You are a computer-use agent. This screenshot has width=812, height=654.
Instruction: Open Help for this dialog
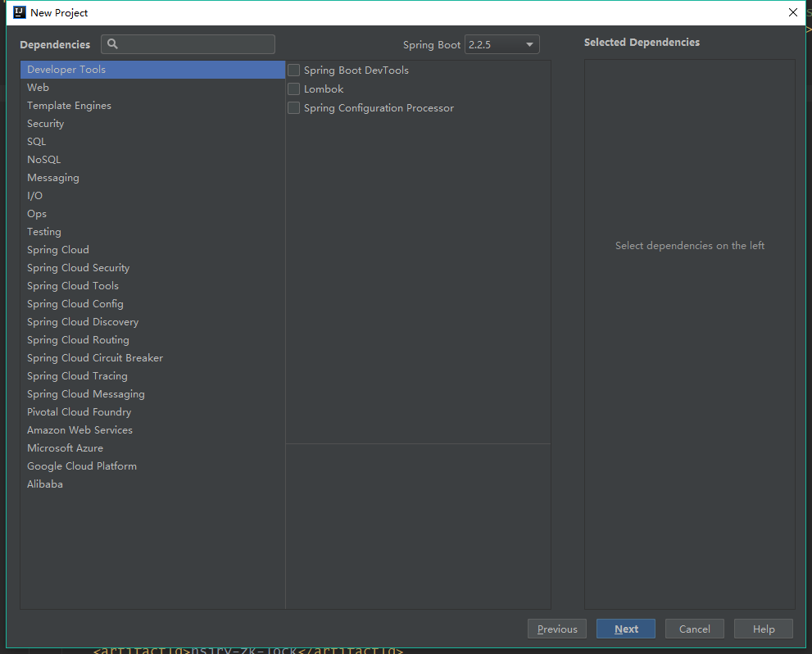tap(764, 629)
